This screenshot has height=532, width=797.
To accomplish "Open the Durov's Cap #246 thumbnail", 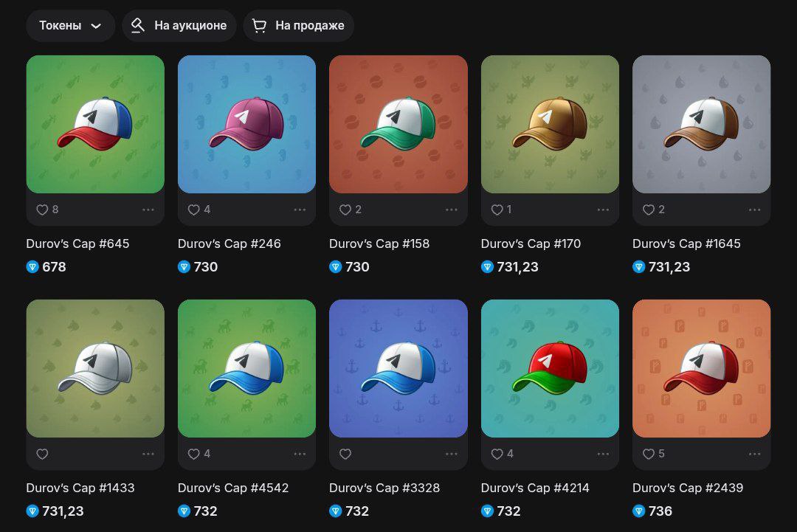I will tap(246, 124).
